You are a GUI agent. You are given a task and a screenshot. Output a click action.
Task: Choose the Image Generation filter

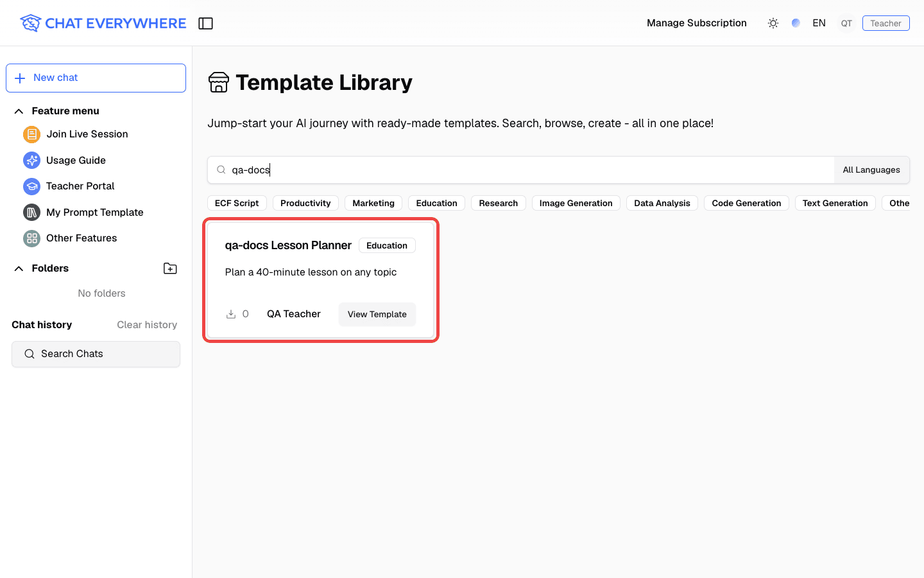click(576, 203)
